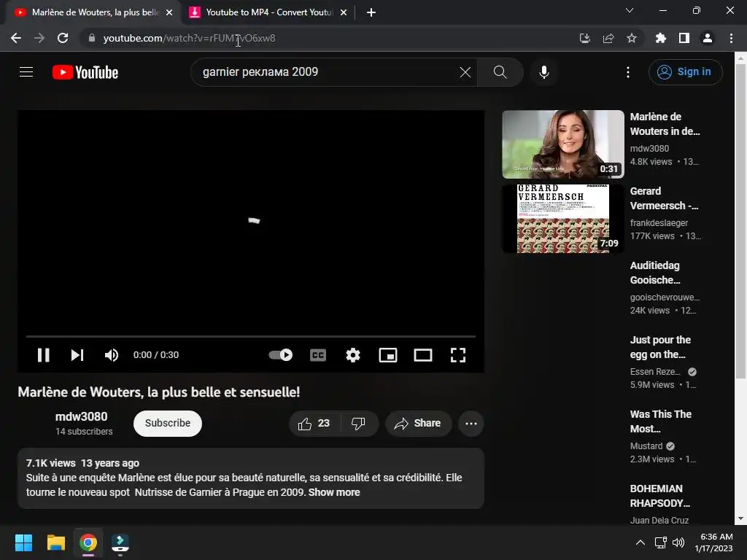This screenshot has height=560, width=747.
Task: Open more actions ellipsis below video
Action: (471, 424)
